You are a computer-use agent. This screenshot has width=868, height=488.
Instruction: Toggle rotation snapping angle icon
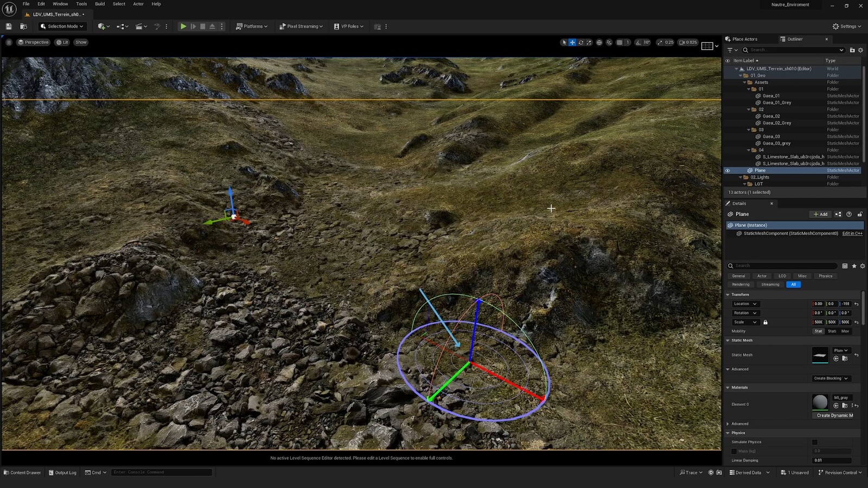point(639,42)
